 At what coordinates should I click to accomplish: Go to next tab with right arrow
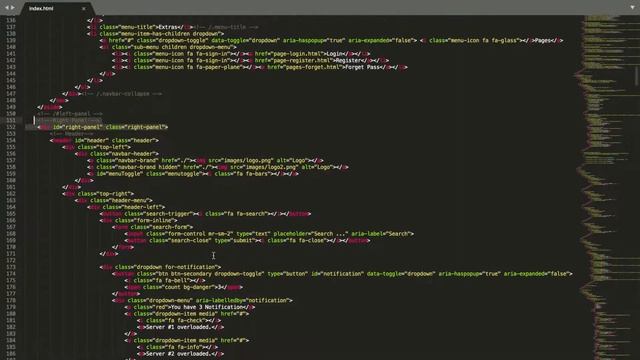[13, 7]
